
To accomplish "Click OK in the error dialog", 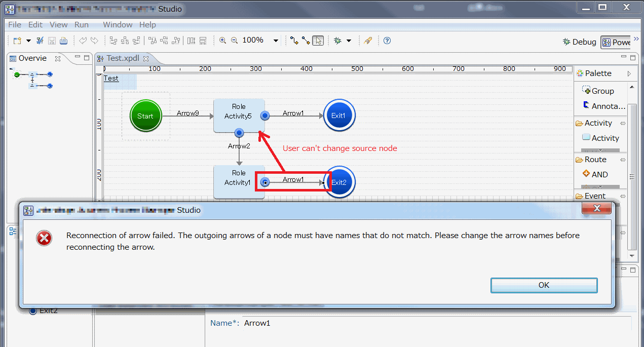I will (544, 285).
